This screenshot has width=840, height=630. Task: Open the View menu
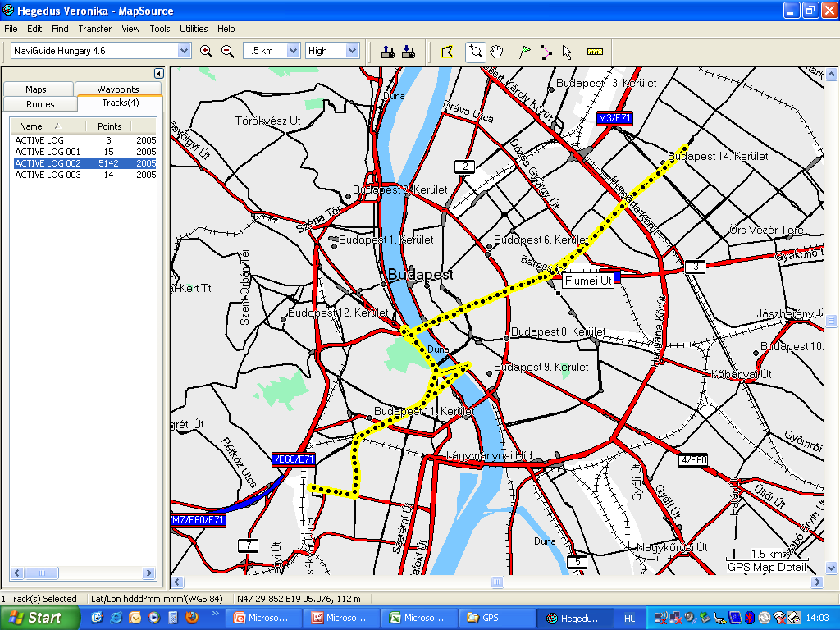coord(130,29)
